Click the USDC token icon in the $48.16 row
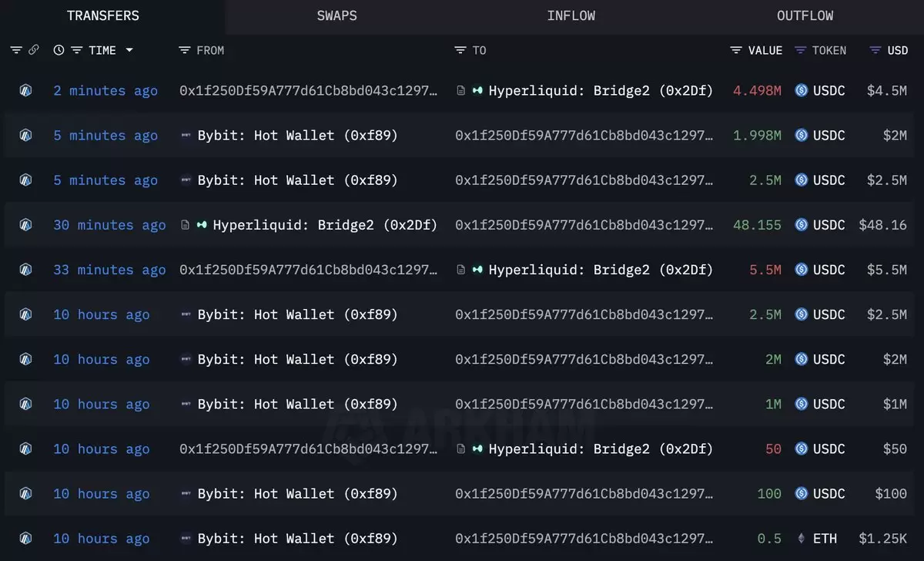The height and width of the screenshot is (561, 924). (802, 225)
